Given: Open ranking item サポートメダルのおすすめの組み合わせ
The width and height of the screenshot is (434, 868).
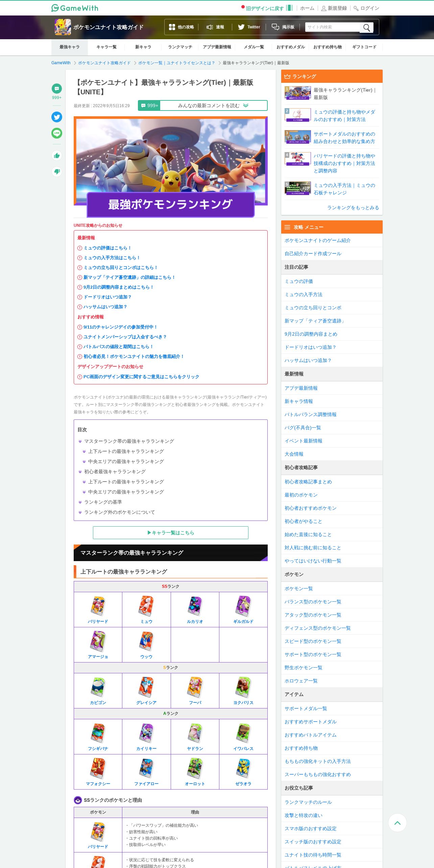Looking at the screenshot, I should click(x=344, y=138).
